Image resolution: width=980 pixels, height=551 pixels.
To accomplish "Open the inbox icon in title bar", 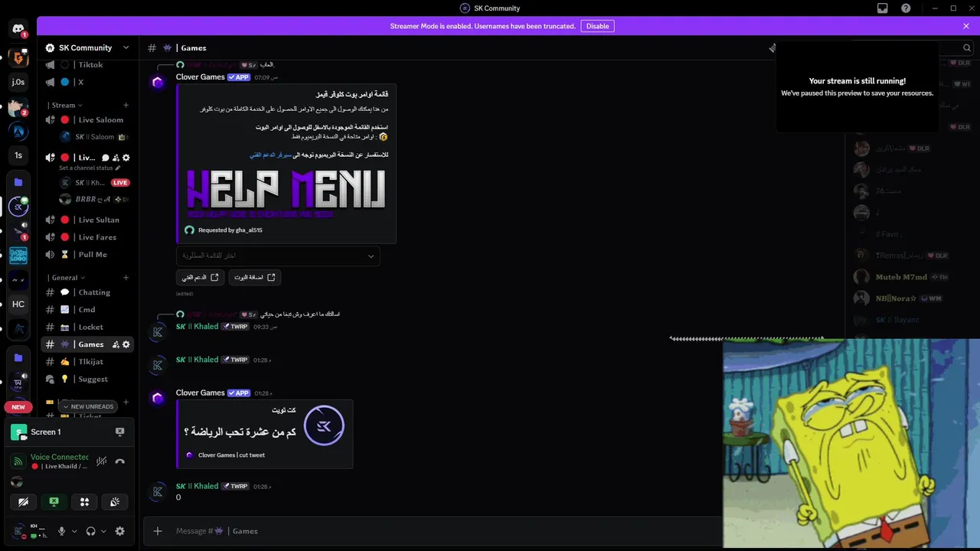I will pos(883,8).
